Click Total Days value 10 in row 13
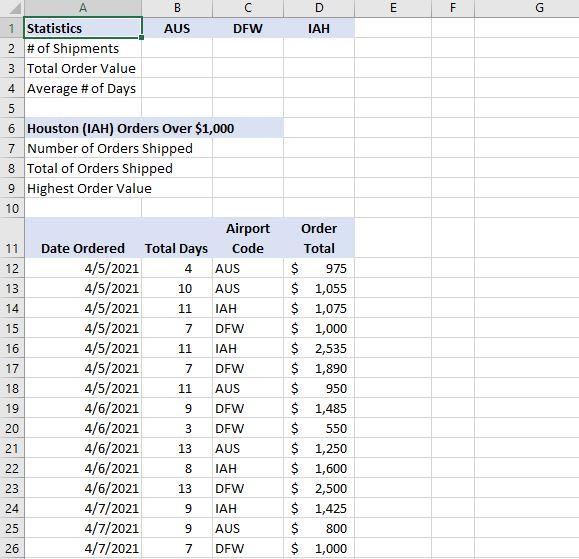Viewport: 579px width, 559px height. [x=177, y=288]
